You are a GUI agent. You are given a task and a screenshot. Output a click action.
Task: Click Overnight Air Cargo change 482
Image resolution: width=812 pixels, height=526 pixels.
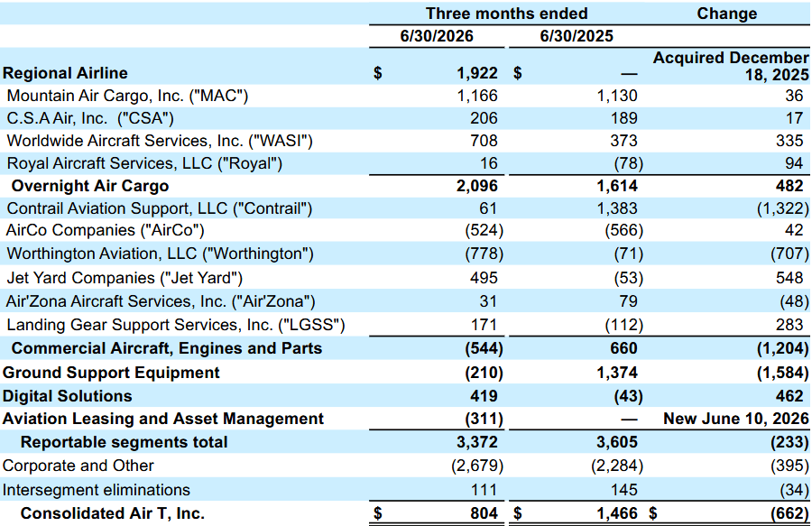pyautogui.click(x=789, y=186)
